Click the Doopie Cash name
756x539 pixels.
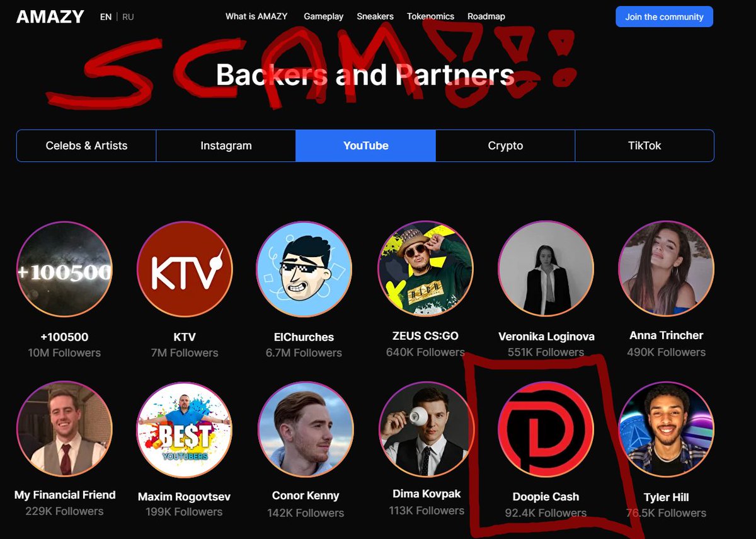point(546,497)
